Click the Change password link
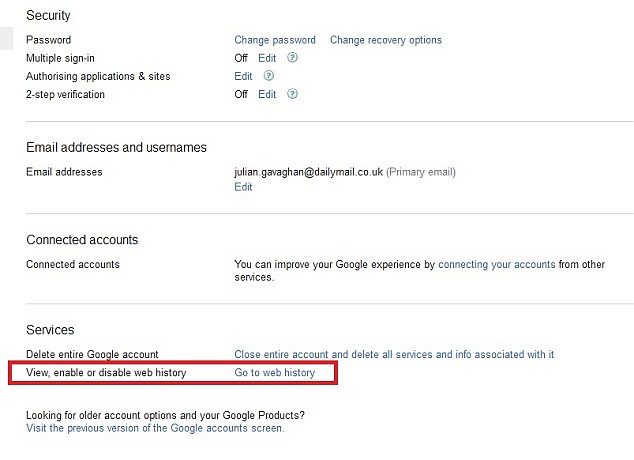 (x=274, y=40)
